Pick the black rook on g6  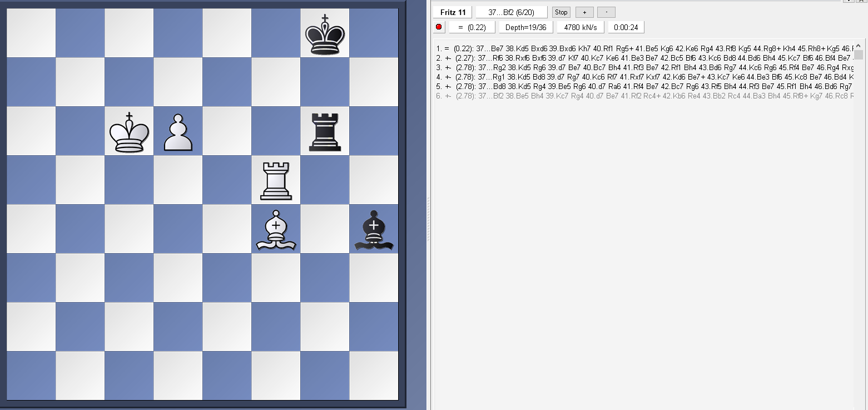click(325, 131)
